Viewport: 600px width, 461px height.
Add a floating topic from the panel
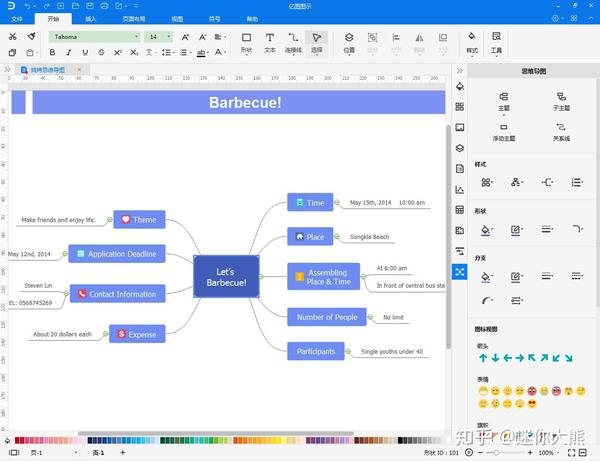pos(504,132)
